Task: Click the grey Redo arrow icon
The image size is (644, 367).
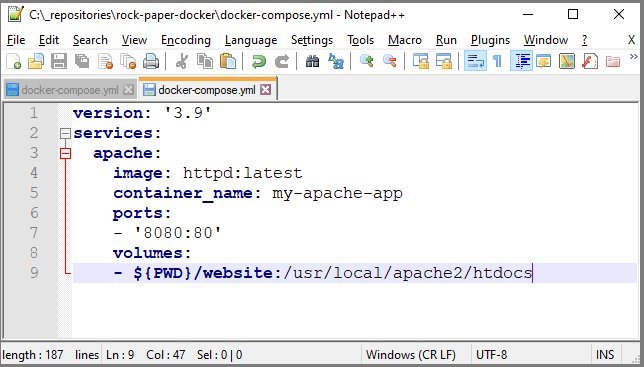Action: [x=282, y=62]
